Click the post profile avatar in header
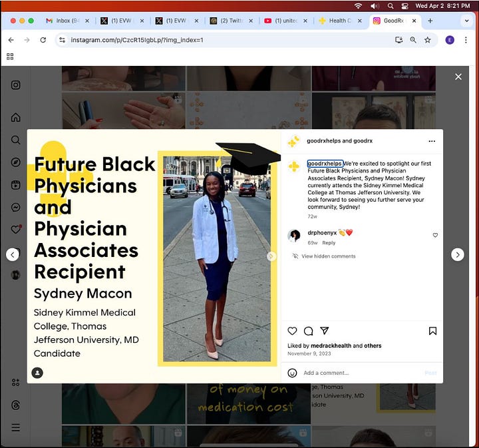479x448 pixels. click(x=293, y=141)
